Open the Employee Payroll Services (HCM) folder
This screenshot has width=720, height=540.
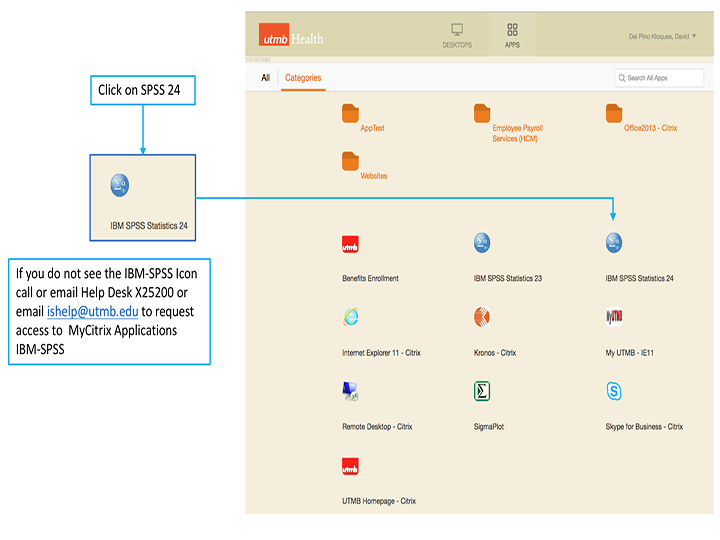click(x=482, y=113)
